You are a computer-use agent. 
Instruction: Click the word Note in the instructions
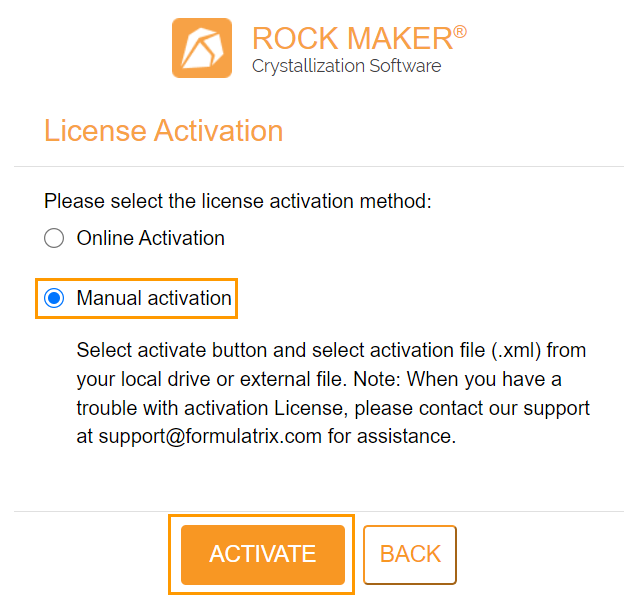click(374, 379)
